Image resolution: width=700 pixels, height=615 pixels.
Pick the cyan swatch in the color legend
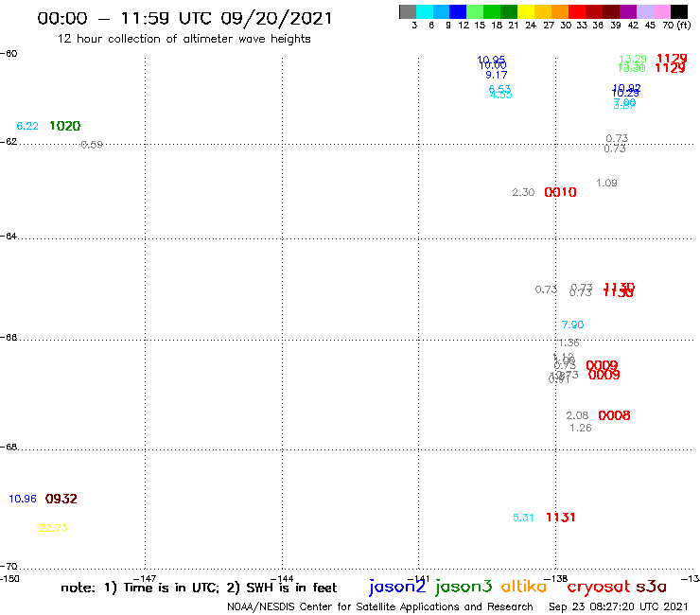pyautogui.click(x=425, y=11)
